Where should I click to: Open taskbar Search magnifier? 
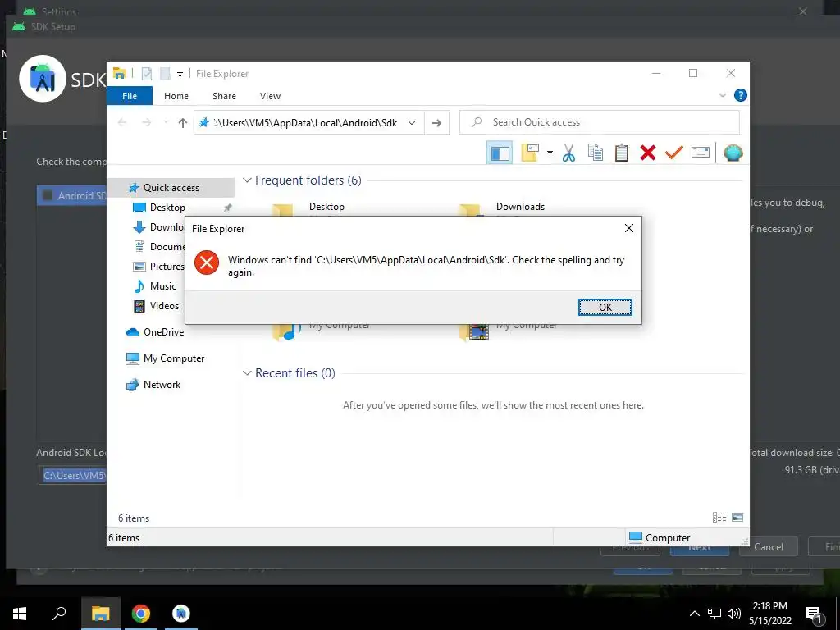[59, 613]
